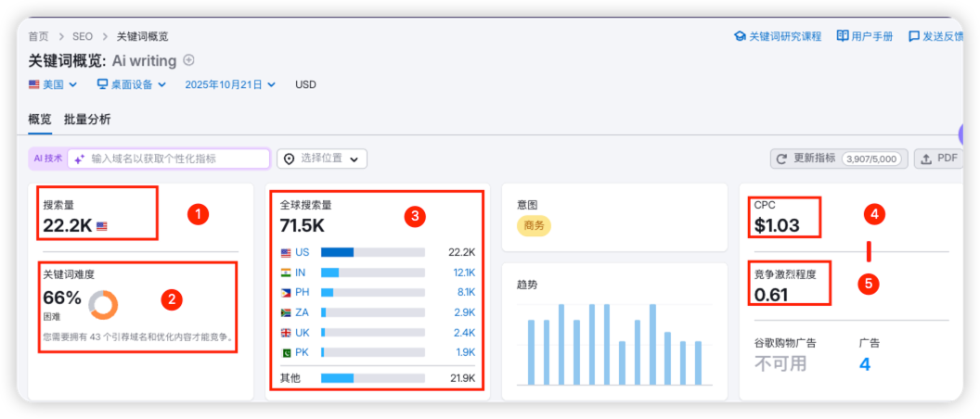Click the keyword difficulty donut chart
The image size is (980, 419).
coord(102,304)
